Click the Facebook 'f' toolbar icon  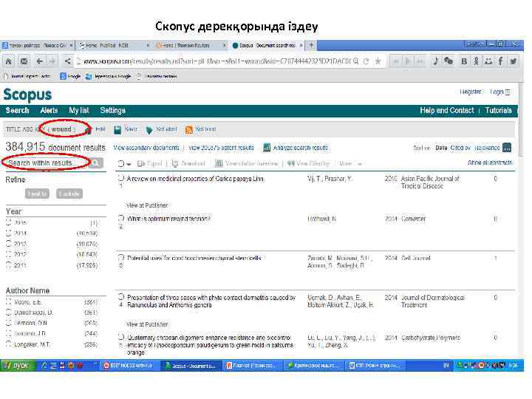tap(500, 61)
